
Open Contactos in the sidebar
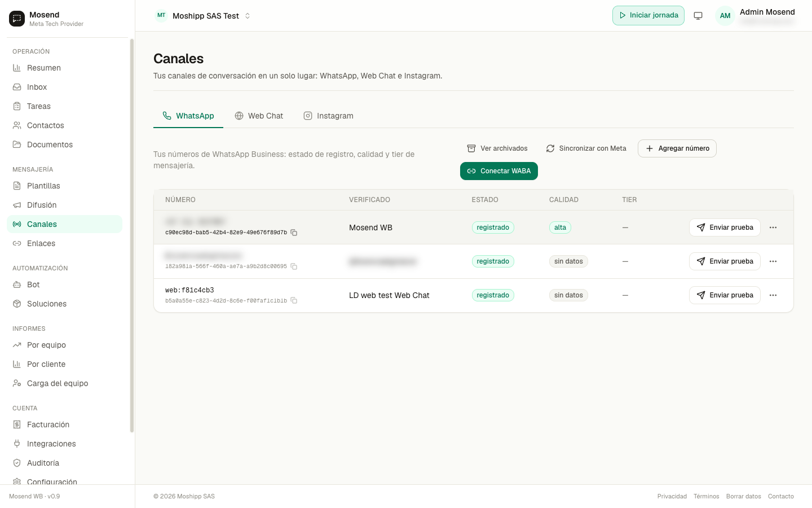(64, 125)
